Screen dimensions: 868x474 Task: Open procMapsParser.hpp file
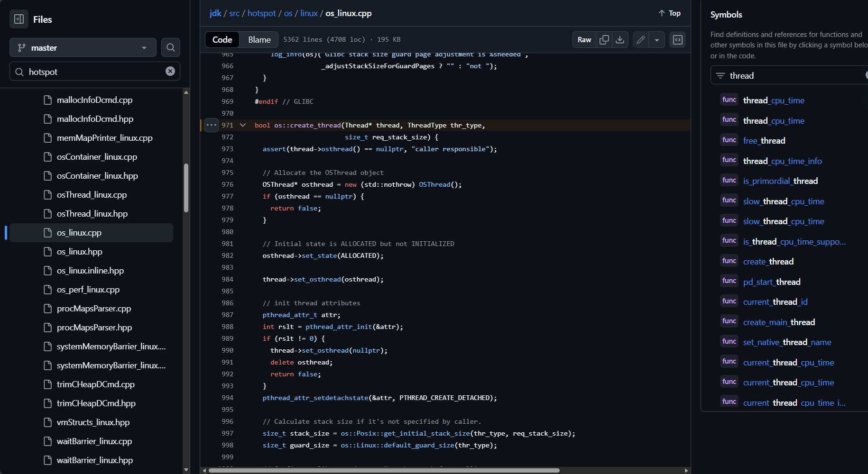94,328
